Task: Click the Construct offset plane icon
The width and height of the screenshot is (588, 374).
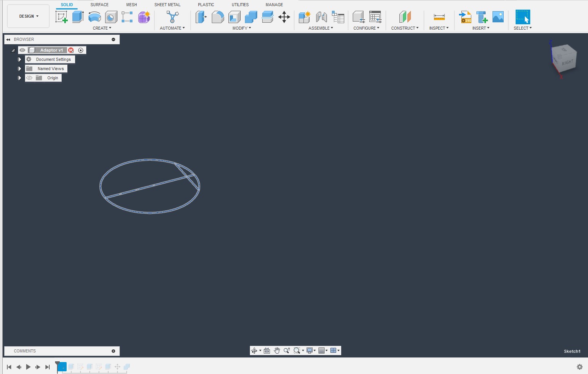Action: 405,17
